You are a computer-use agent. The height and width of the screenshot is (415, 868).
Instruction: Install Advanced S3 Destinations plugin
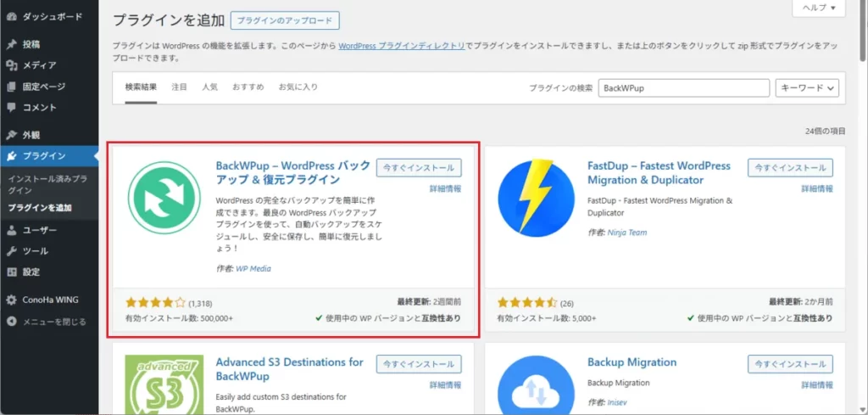coord(419,364)
